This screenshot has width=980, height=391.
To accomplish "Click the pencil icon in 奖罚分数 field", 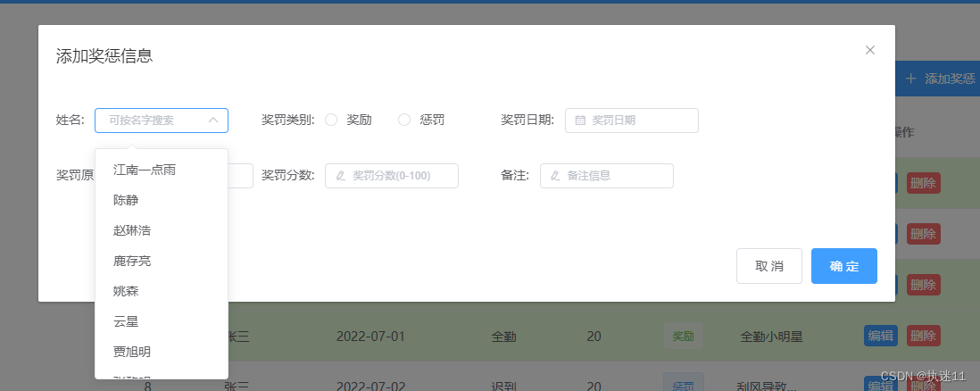I will (341, 176).
